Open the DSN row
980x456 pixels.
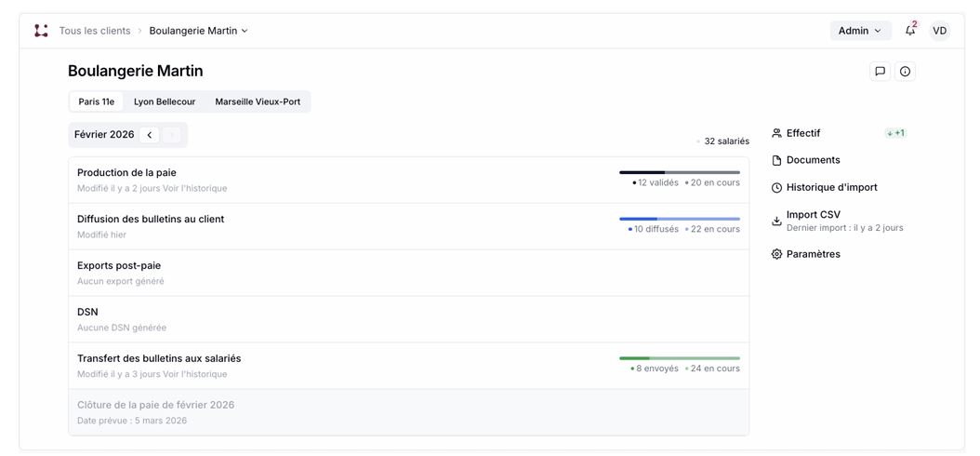click(x=409, y=319)
